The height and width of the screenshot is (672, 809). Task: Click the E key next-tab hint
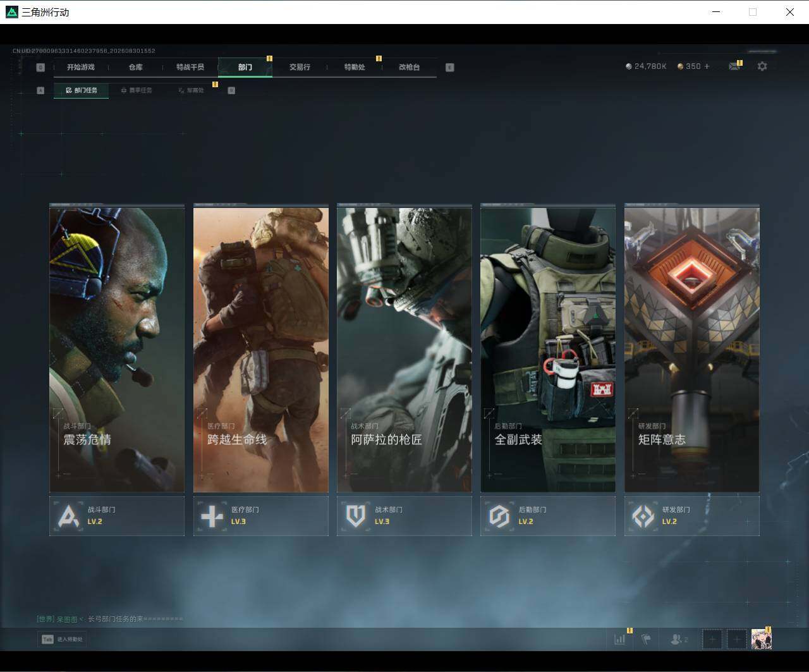point(450,67)
